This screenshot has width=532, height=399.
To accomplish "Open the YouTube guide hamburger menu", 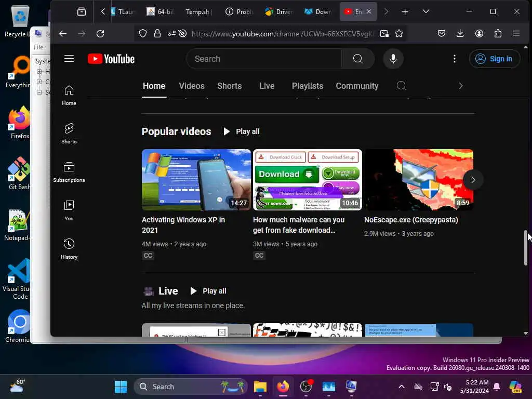I will coord(69,59).
